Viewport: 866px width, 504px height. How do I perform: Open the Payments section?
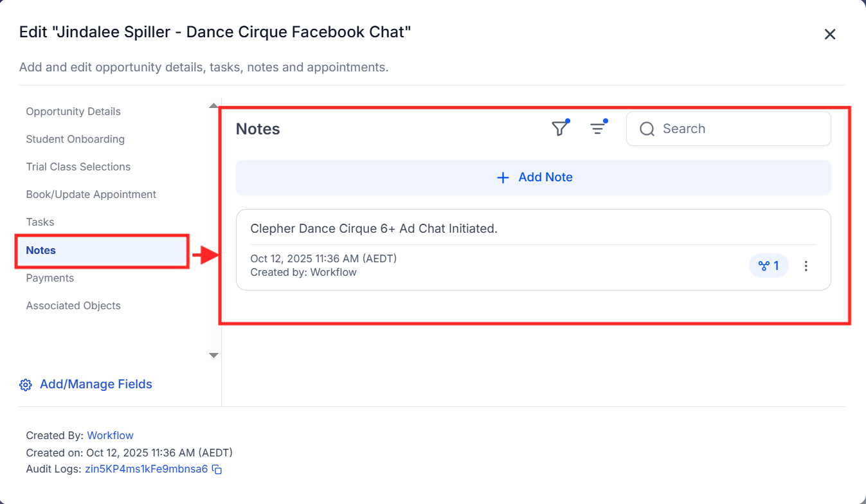point(50,278)
